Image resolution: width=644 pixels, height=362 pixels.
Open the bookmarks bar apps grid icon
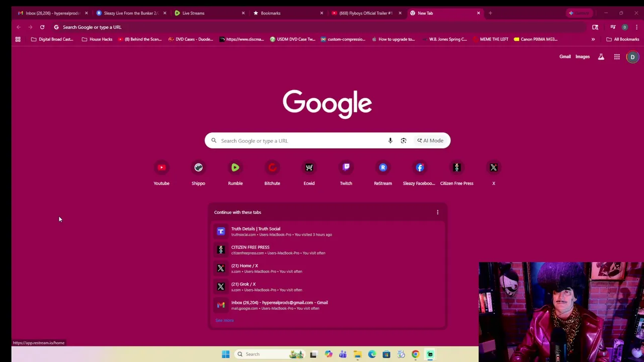tap(18, 39)
